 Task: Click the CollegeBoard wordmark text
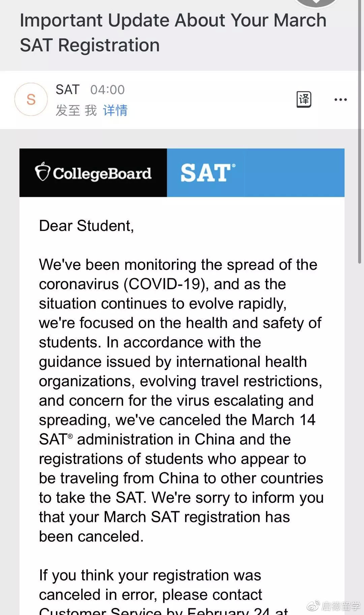pyautogui.click(x=102, y=173)
